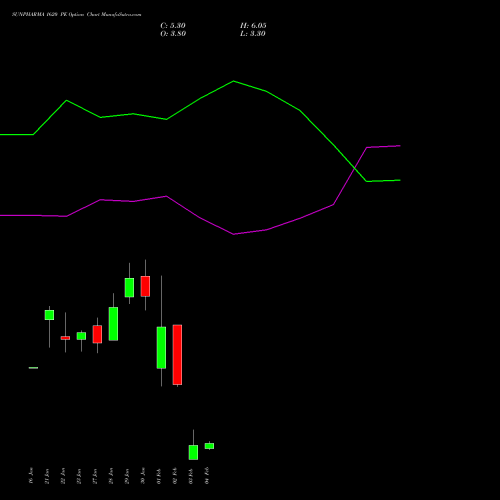
Task: Select the low value L: 3.30
Action: coord(253,34)
